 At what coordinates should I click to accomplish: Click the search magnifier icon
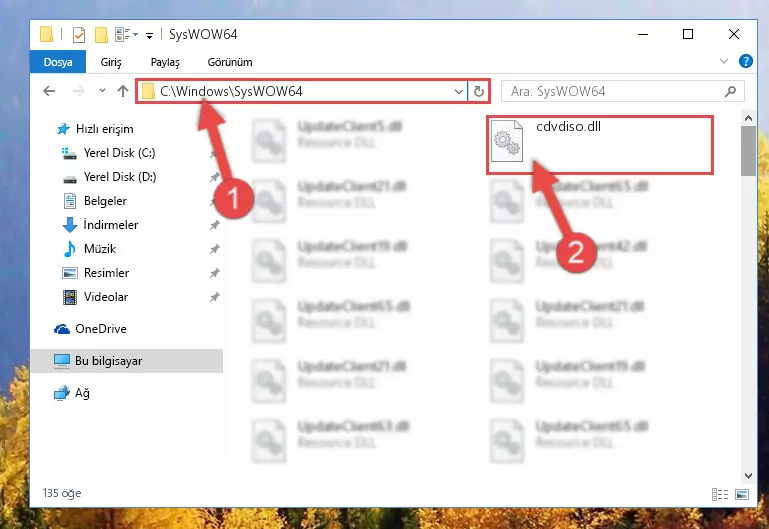pos(730,92)
